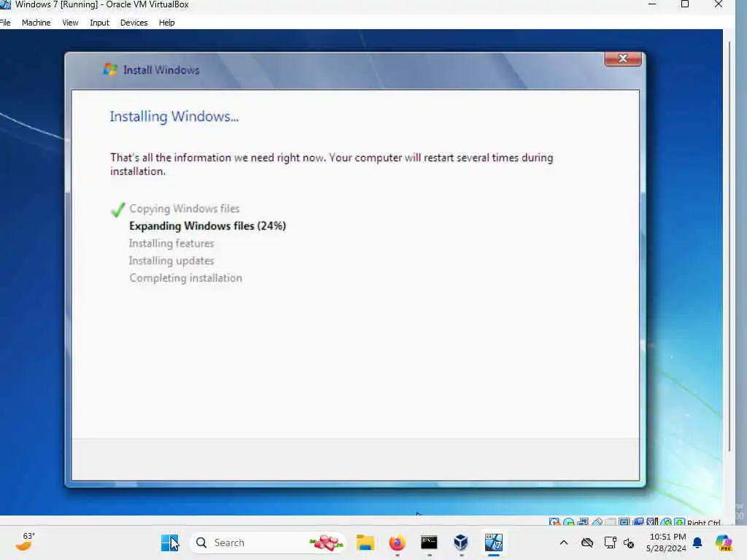Open the network tray icon
The height and width of the screenshot is (560, 747).
pos(610,542)
